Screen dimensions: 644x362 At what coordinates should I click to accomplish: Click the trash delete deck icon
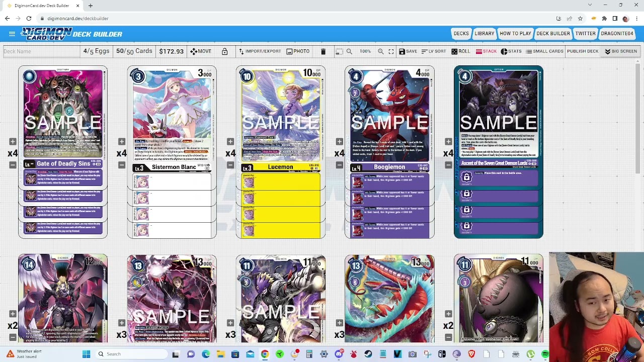click(323, 51)
